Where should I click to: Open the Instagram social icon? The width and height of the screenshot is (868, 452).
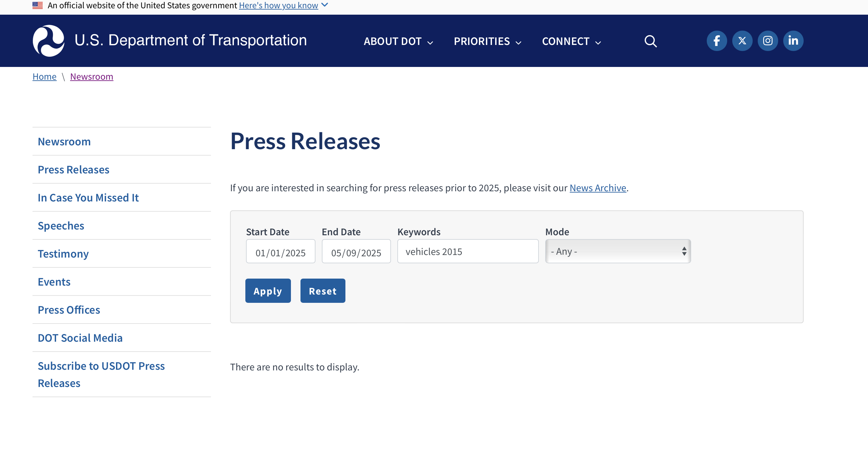768,41
